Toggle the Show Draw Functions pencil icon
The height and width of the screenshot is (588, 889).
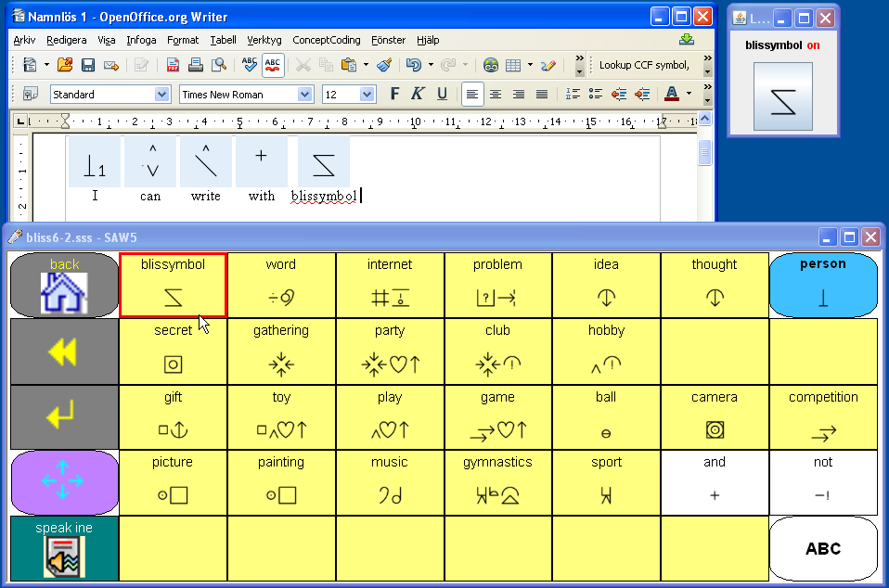click(x=548, y=65)
